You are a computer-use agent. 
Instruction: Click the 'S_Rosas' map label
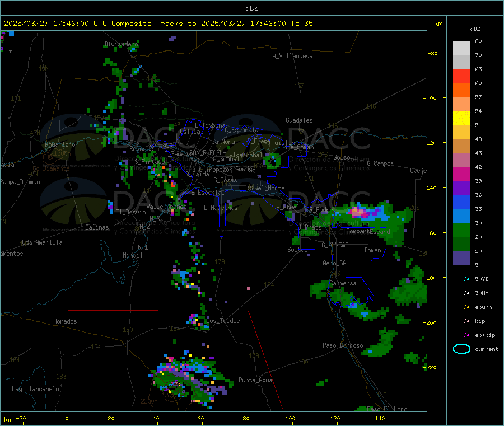225,180
